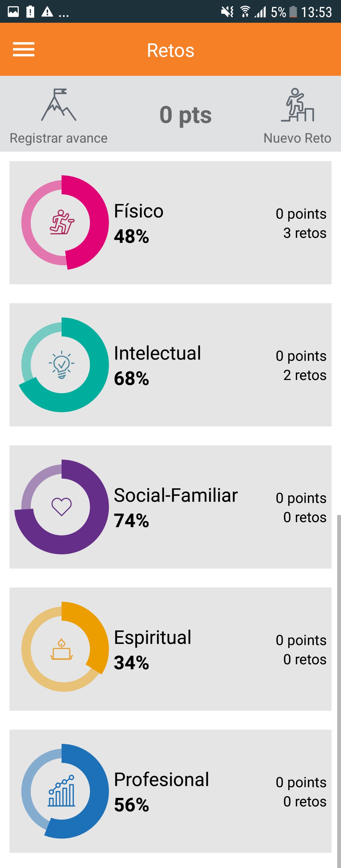
Task: Tap the 34% Espiritual percentage
Action: click(x=131, y=663)
